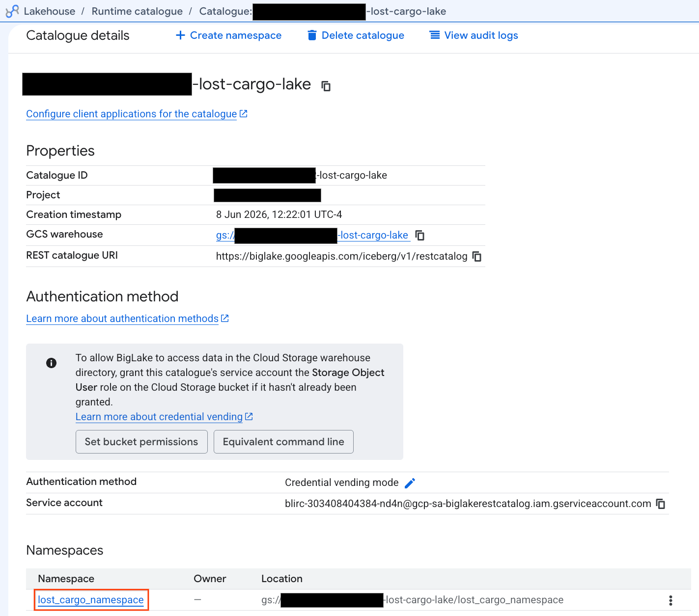Click the plus icon for Create namespace

[x=180, y=35]
